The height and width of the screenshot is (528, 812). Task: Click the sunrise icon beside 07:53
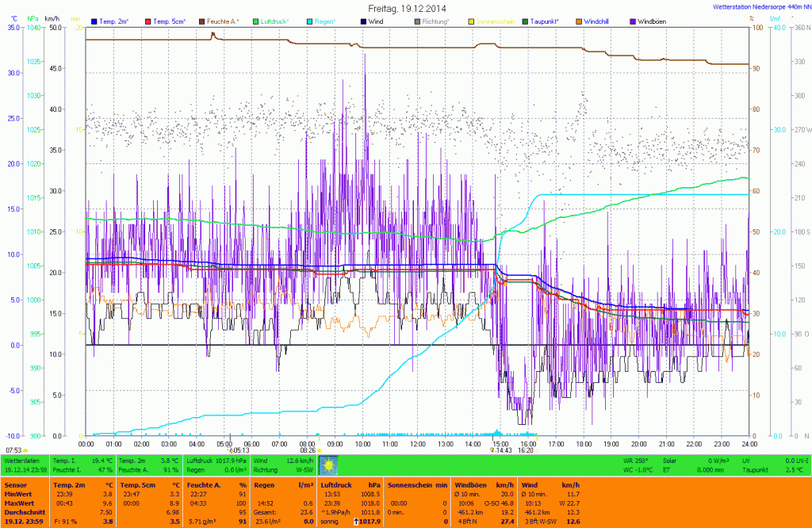(26, 450)
